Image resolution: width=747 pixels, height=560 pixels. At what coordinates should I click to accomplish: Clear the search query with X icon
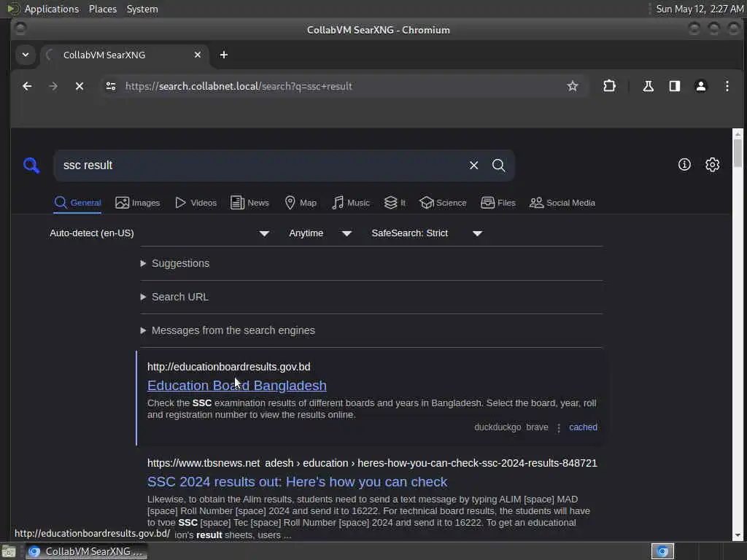tap(473, 166)
